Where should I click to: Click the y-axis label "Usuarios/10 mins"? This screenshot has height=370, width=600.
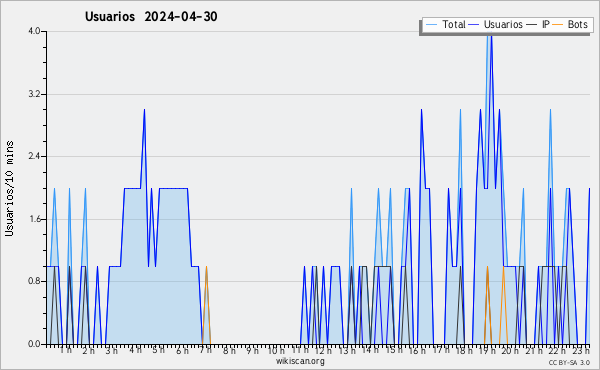(10, 189)
